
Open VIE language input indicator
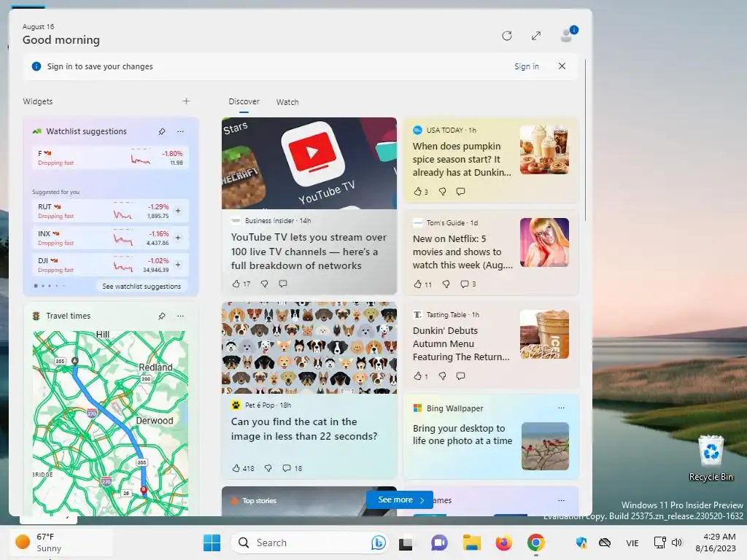(632, 542)
